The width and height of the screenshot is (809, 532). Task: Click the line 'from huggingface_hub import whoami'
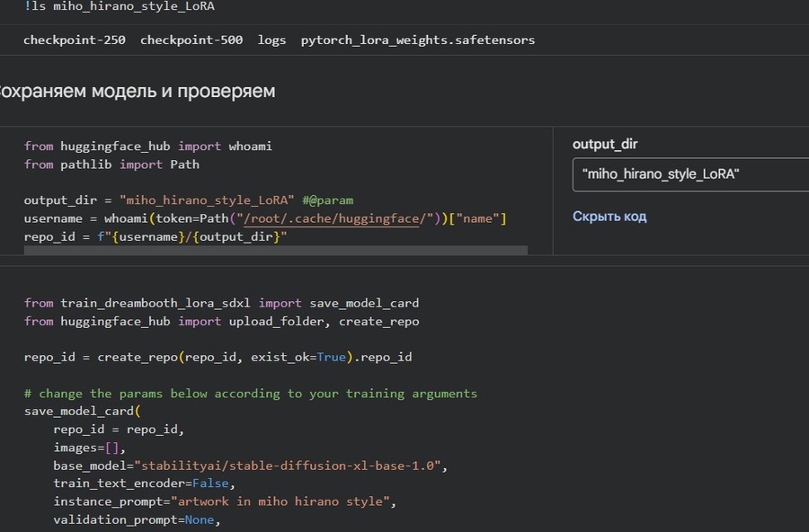[x=148, y=146]
